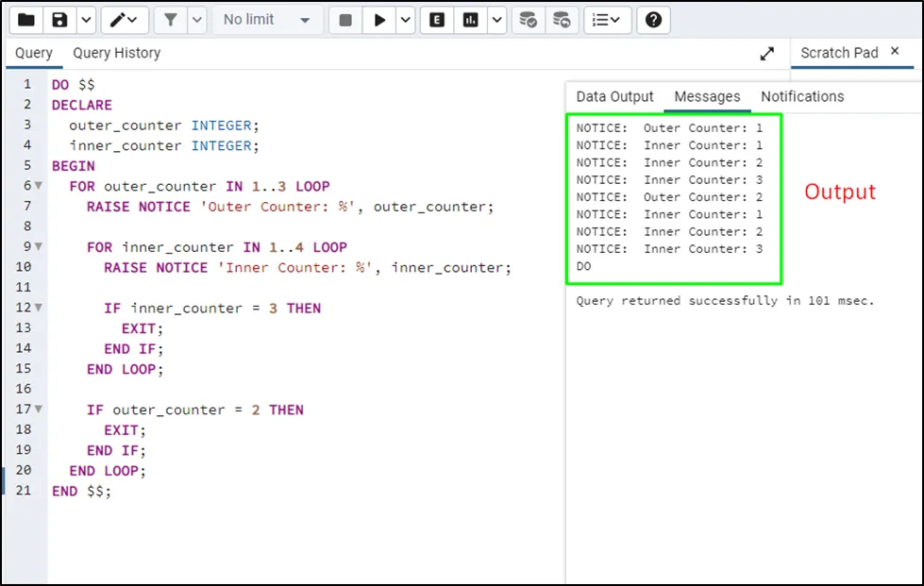Click the Rollback transaction database icon
This screenshot has height=586, width=924.
coord(562,20)
